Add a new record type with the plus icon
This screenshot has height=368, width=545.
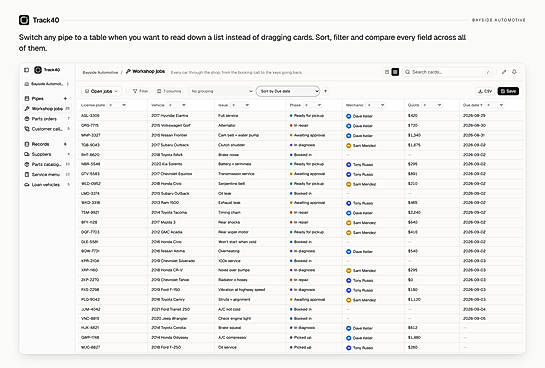(x=65, y=144)
